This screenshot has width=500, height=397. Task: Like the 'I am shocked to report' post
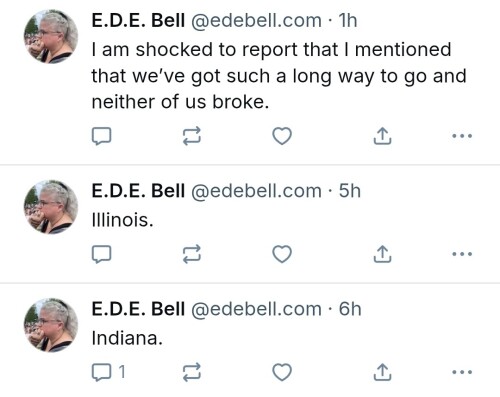tap(282, 136)
